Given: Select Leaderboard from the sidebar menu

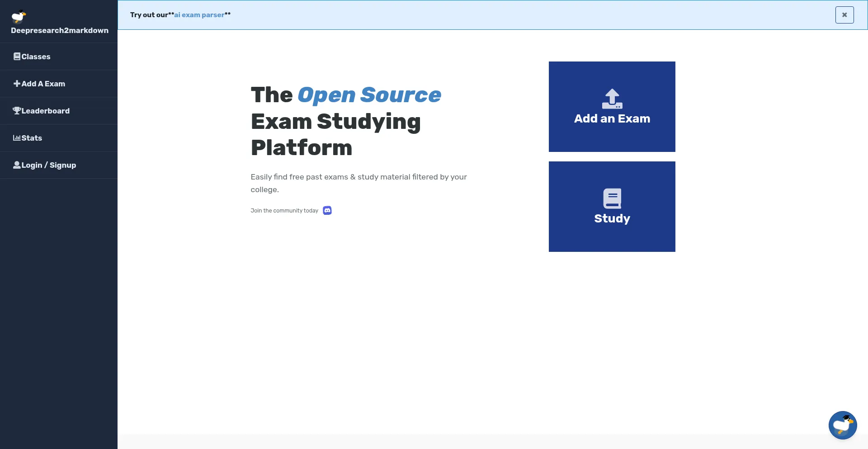Looking at the screenshot, I should click(46, 111).
